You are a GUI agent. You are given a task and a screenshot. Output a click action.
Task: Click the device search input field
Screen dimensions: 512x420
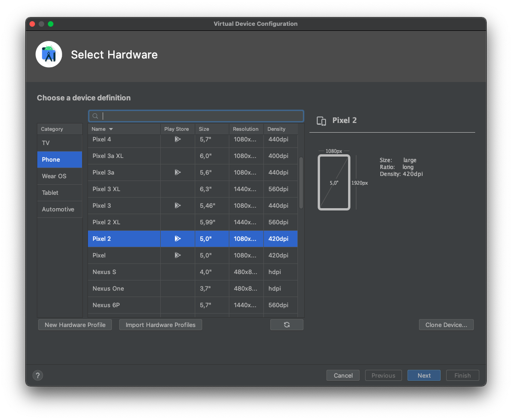coord(196,116)
